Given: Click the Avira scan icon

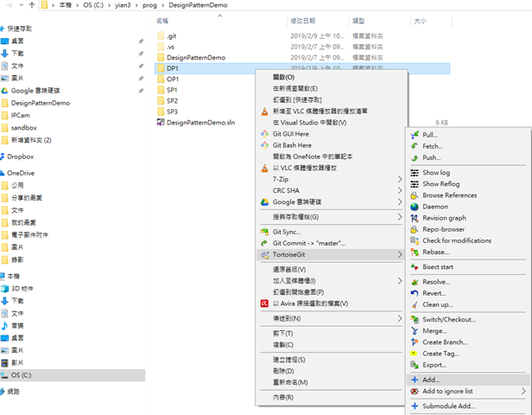Looking at the screenshot, I should click(264, 303).
